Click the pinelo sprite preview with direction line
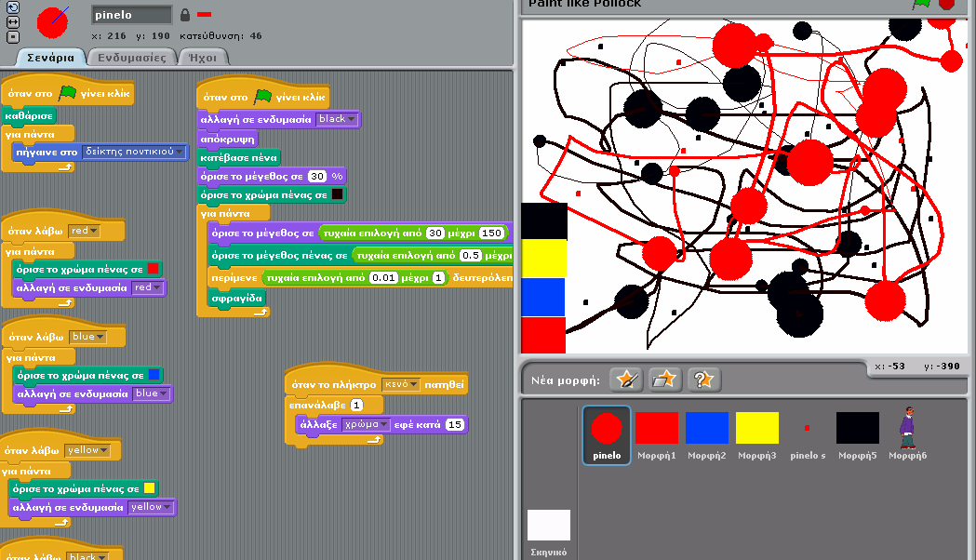Screen dimensions: 976x560 pos(53,22)
